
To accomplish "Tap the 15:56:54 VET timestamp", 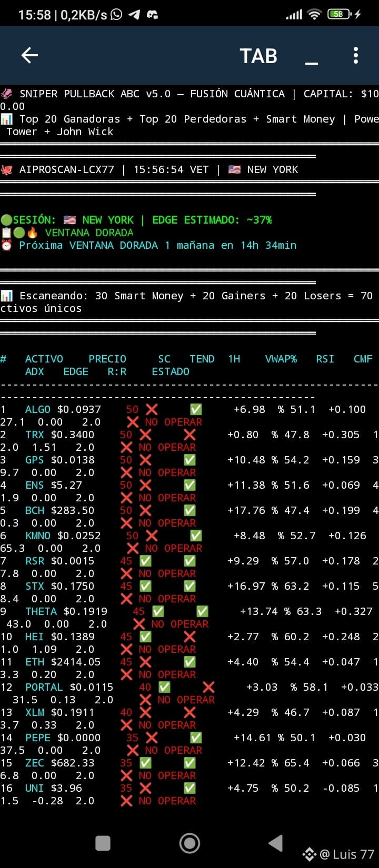I will [171, 169].
